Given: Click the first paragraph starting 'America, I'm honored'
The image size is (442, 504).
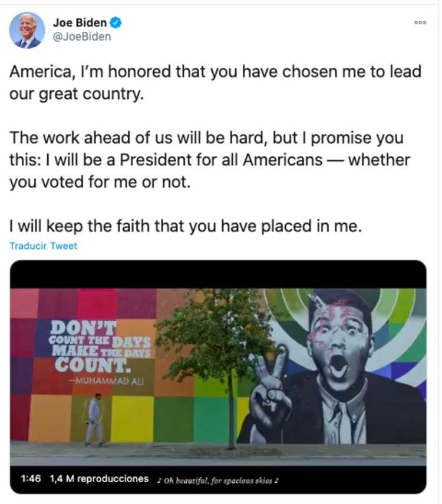Looking at the screenshot, I should tap(215, 82).
